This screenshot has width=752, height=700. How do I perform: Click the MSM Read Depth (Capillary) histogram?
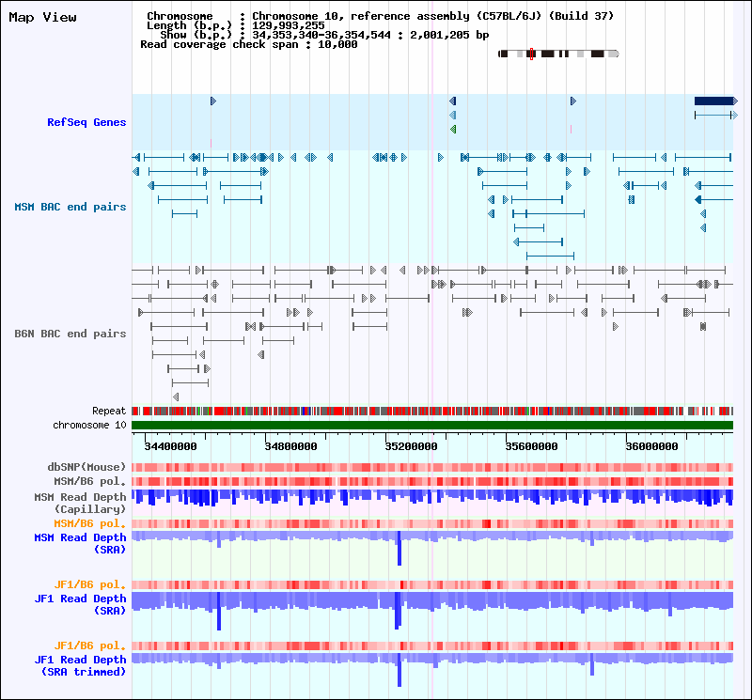[x=432, y=498]
